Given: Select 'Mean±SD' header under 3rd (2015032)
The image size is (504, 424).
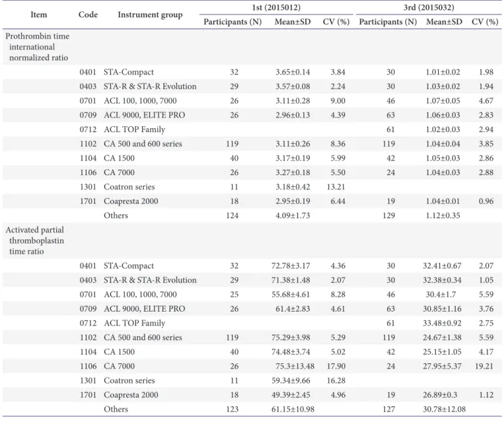Looking at the screenshot, I should 444,22.
